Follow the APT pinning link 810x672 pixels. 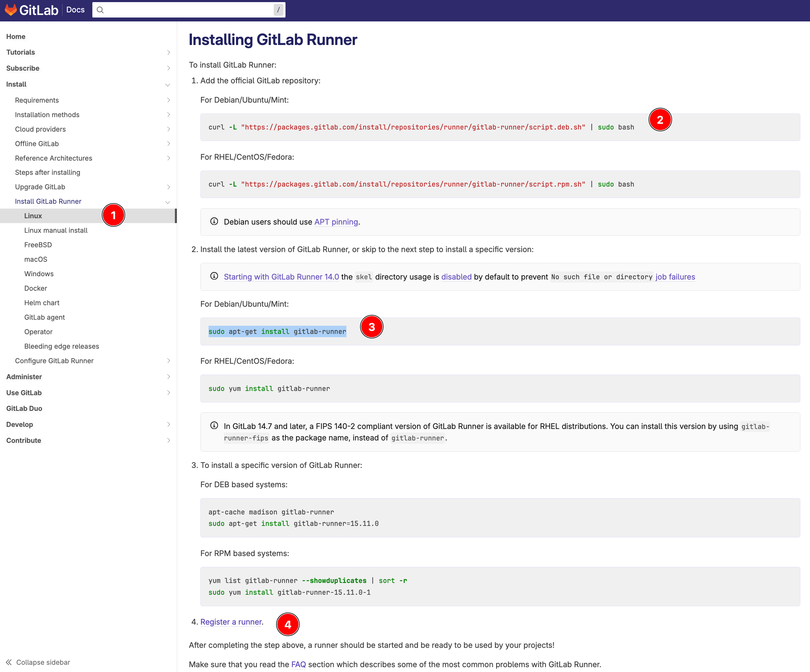[336, 222]
